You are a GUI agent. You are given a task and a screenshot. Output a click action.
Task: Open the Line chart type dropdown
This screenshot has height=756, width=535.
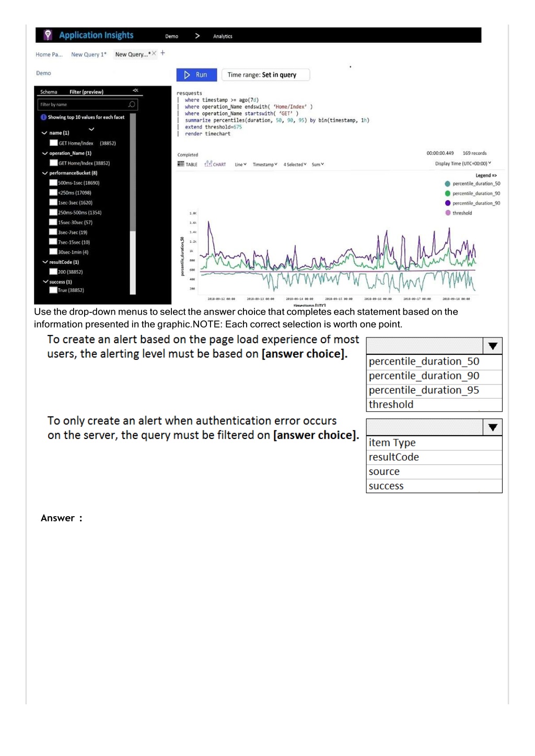pyautogui.click(x=240, y=165)
